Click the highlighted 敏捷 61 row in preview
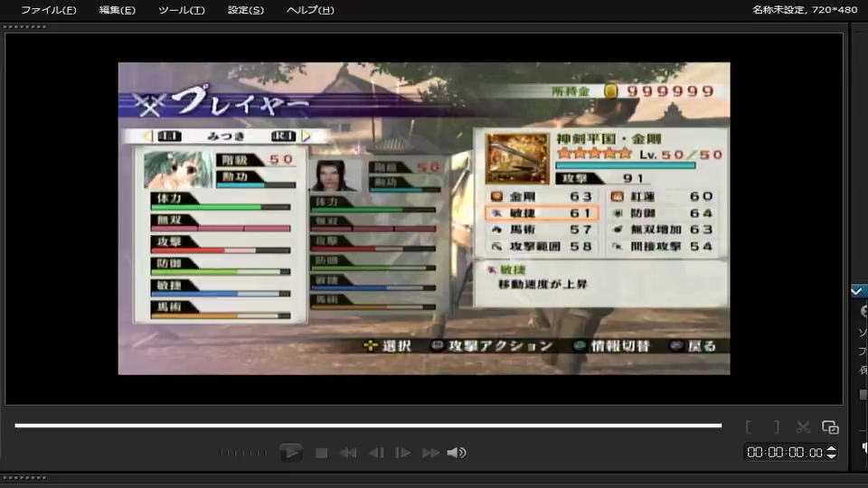868x488 pixels. (x=542, y=213)
